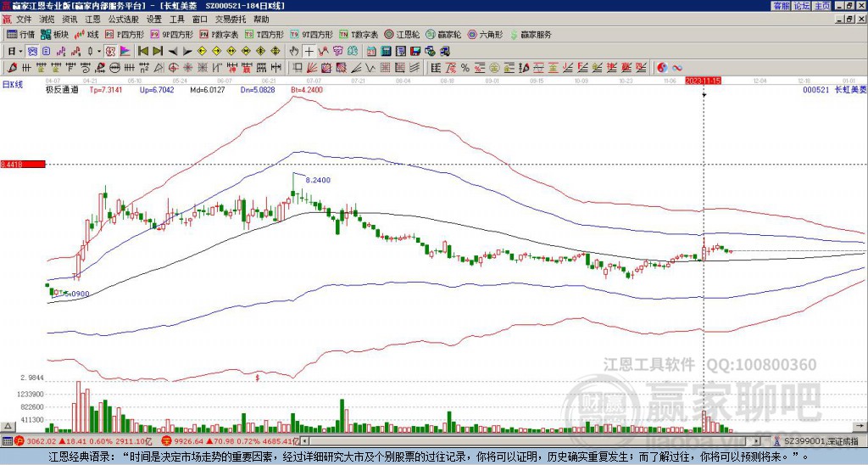Open the calendar icon in toolbar
The height and width of the screenshot is (465, 868).
pyautogui.click(x=371, y=51)
